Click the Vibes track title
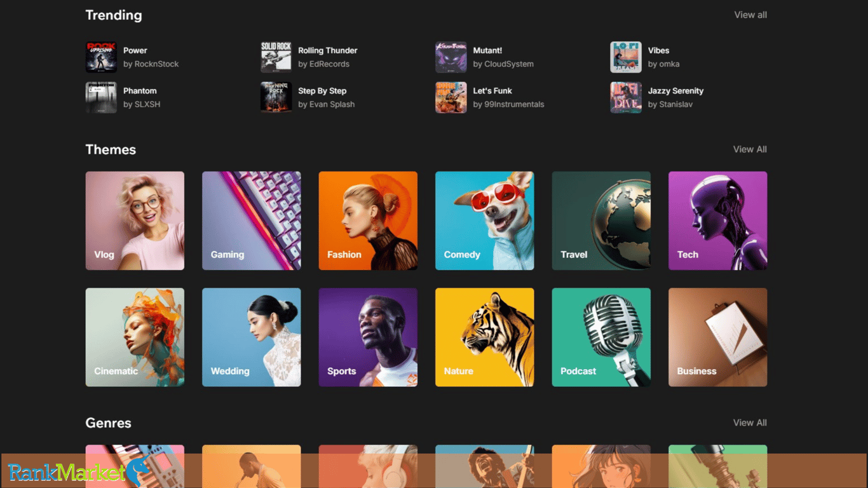 tap(658, 50)
